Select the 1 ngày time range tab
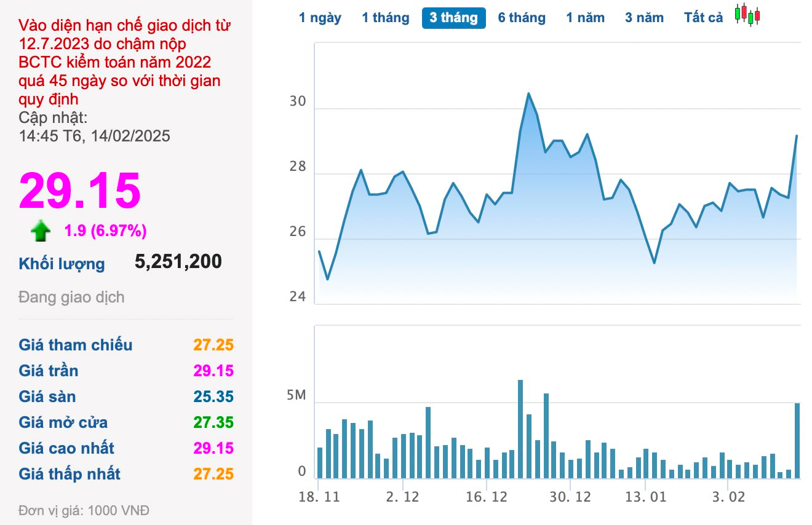Screen dimensions: 812x525 pyautogui.click(x=320, y=18)
